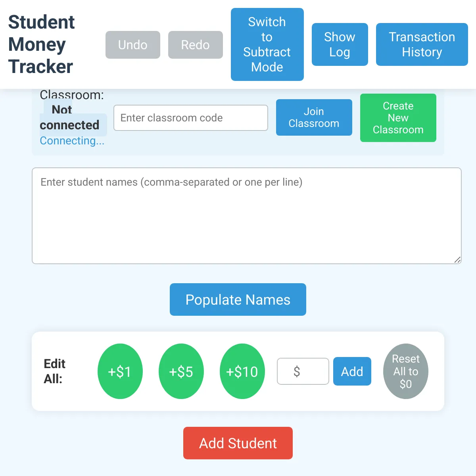Click the Connecting... status link
Image resolution: width=476 pixels, height=476 pixels.
[72, 141]
